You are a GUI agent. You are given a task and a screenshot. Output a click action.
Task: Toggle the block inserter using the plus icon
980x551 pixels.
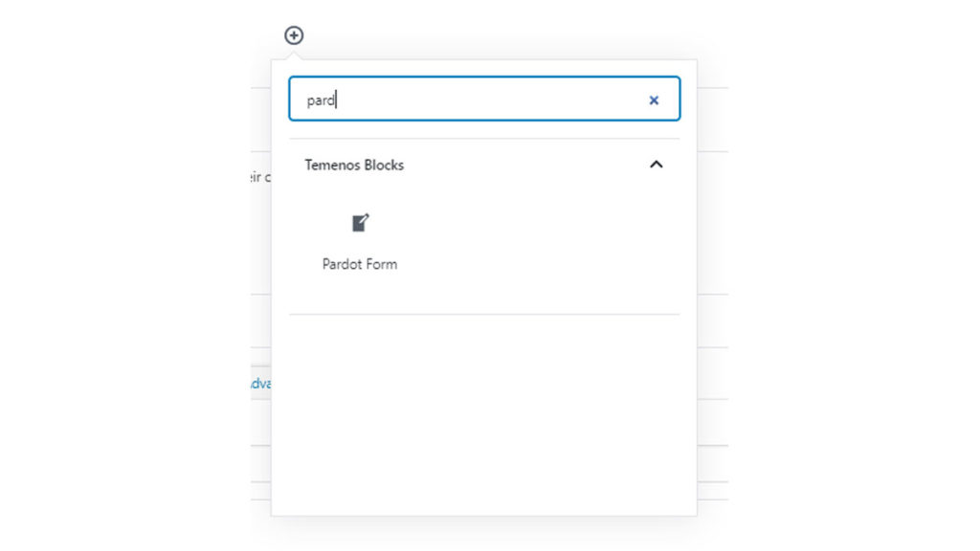(294, 35)
